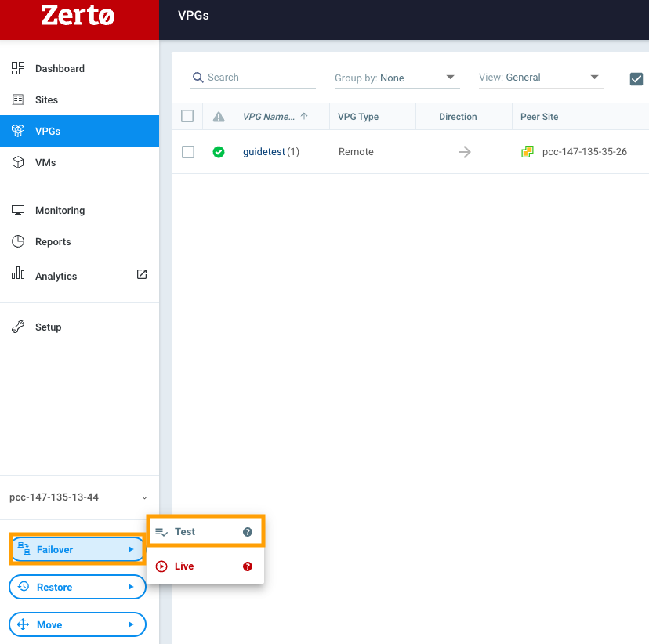
Task: Open Group by: None dropdown
Action: pyautogui.click(x=397, y=78)
